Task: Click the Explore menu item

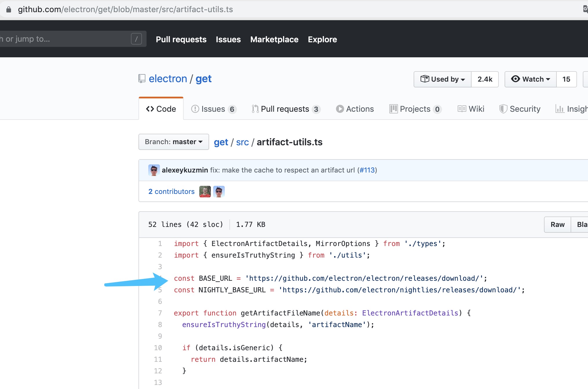Action: click(322, 39)
